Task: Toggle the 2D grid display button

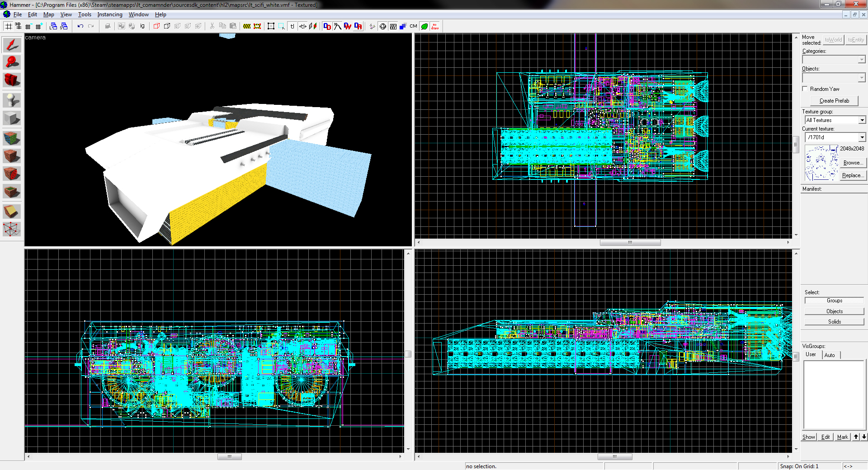Action: (x=9, y=26)
